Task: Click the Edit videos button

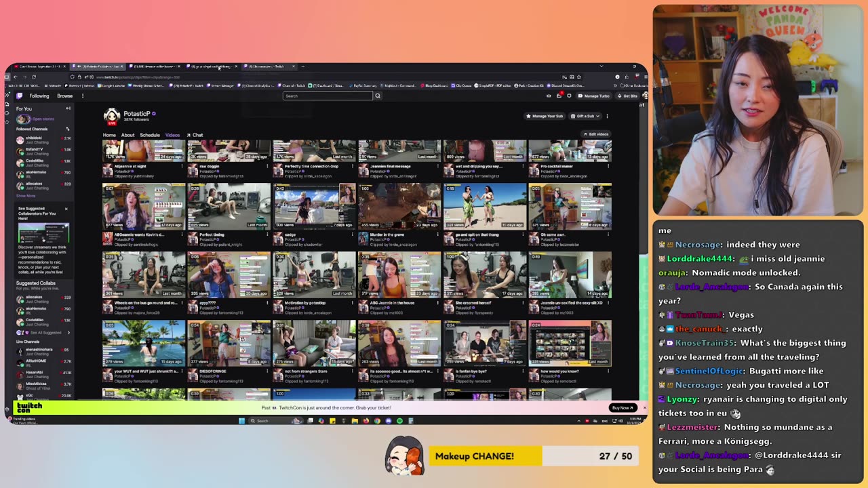Action: click(595, 134)
